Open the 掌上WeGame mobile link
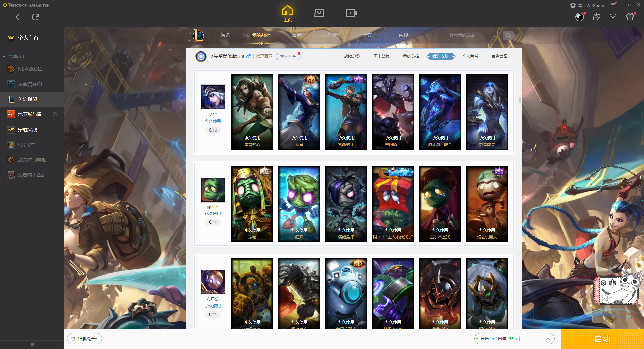Viewport: 644px width, 349px height. [x=587, y=5]
